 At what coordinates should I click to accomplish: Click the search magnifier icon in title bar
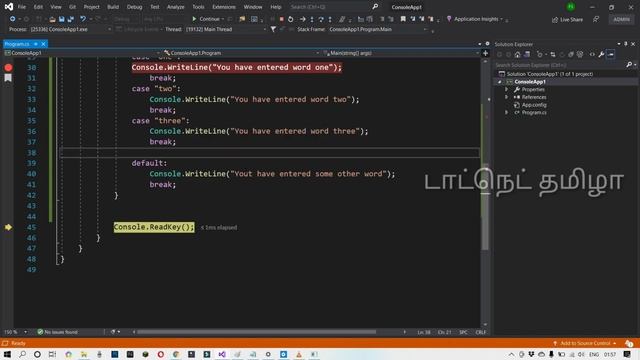(x=375, y=7)
